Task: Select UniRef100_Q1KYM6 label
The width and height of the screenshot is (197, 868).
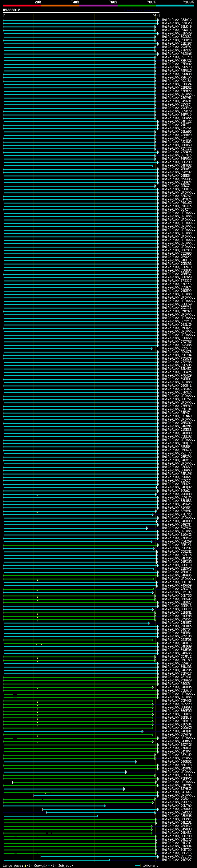Action: [177, 785]
